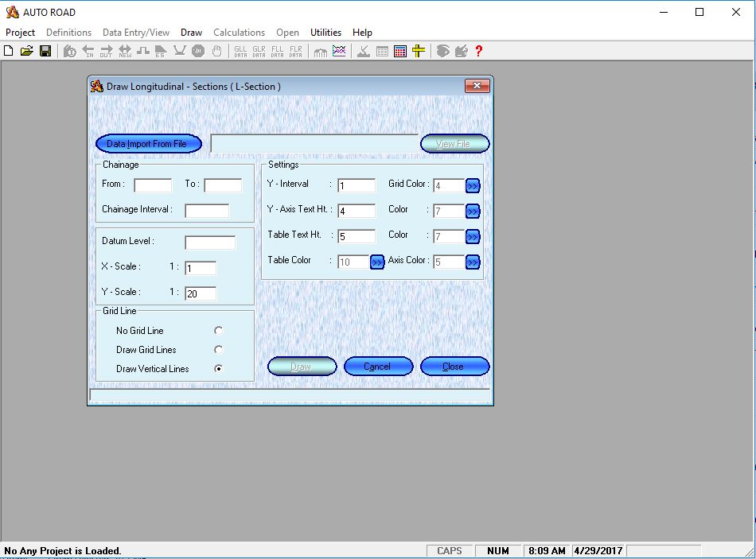Click the house with clock toolbar icon
This screenshot has height=559, width=756.
pyautogui.click(x=70, y=51)
